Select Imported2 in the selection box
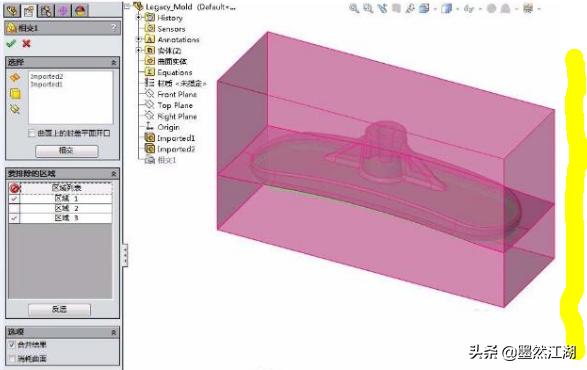The width and height of the screenshot is (587, 370). tap(47, 76)
